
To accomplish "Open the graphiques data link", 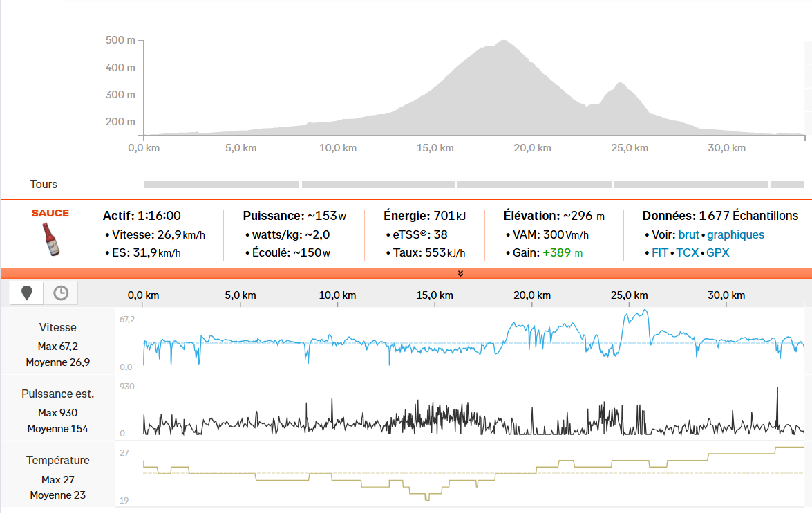I will pos(735,234).
